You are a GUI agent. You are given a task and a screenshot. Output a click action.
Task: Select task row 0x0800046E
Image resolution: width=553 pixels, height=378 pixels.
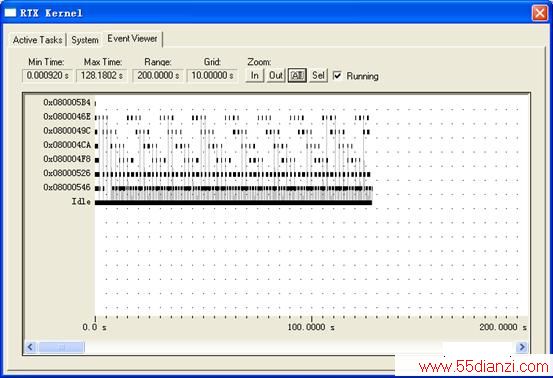pyautogui.click(x=67, y=117)
